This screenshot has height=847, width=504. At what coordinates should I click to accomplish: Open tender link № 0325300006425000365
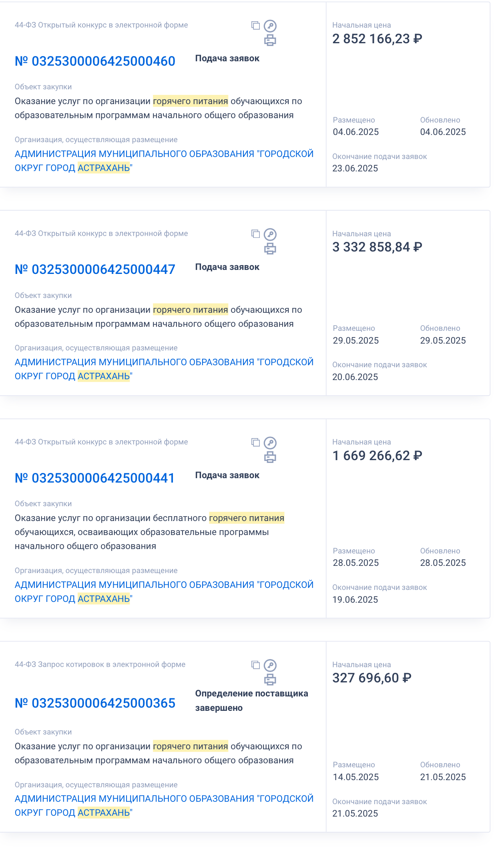(x=95, y=703)
